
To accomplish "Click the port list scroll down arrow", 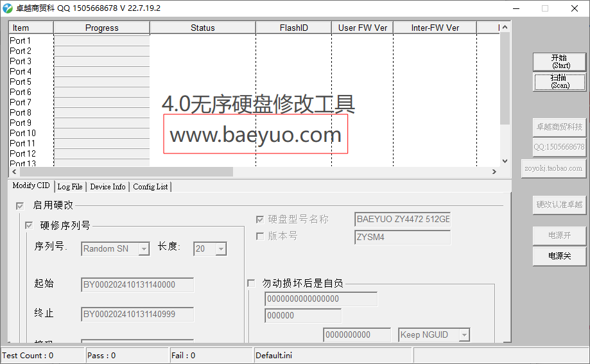I will 505,161.
